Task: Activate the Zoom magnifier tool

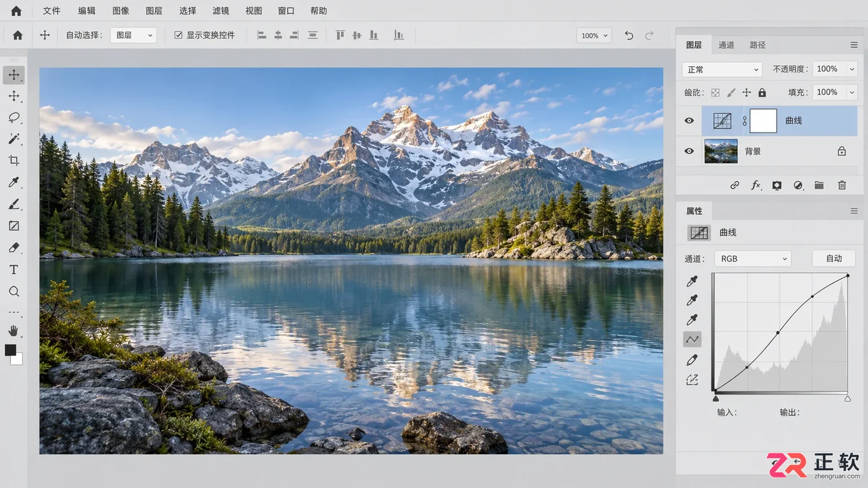Action: pyautogui.click(x=14, y=292)
